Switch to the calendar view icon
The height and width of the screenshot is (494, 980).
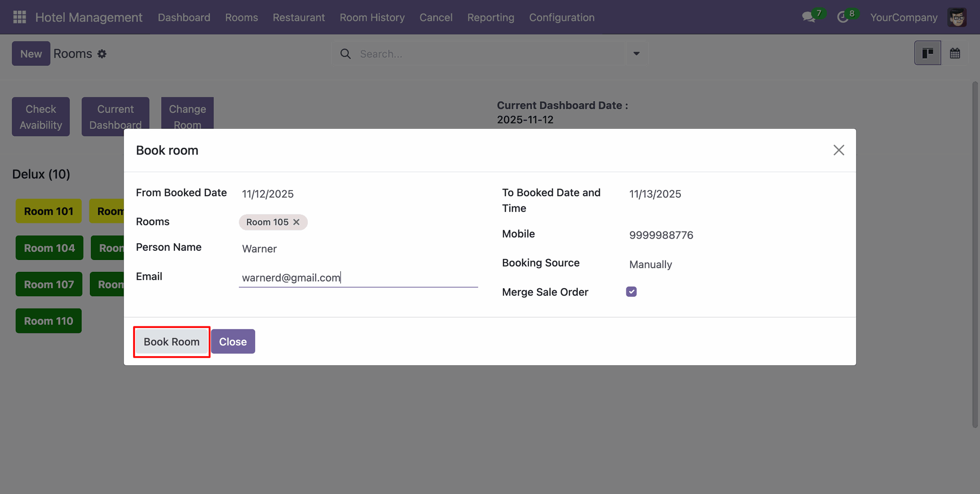coord(954,53)
